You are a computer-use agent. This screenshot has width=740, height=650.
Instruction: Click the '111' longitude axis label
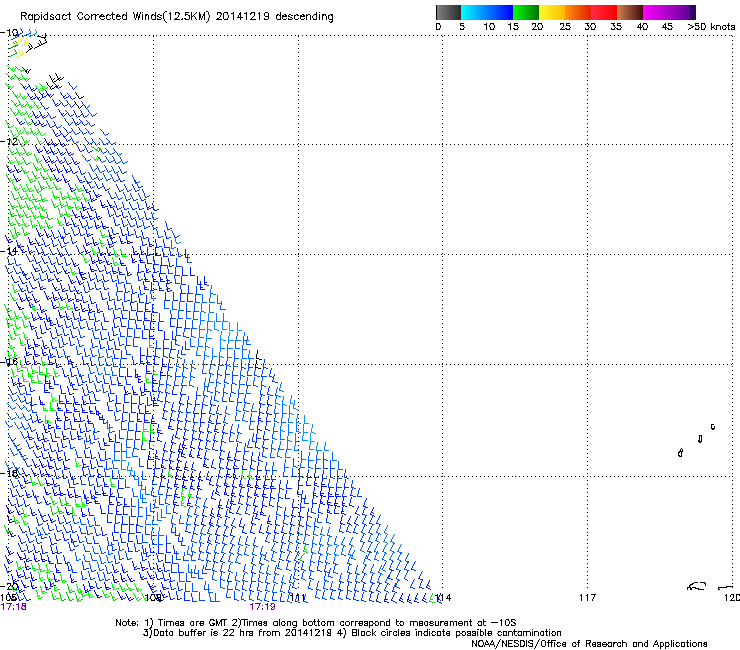(x=298, y=598)
